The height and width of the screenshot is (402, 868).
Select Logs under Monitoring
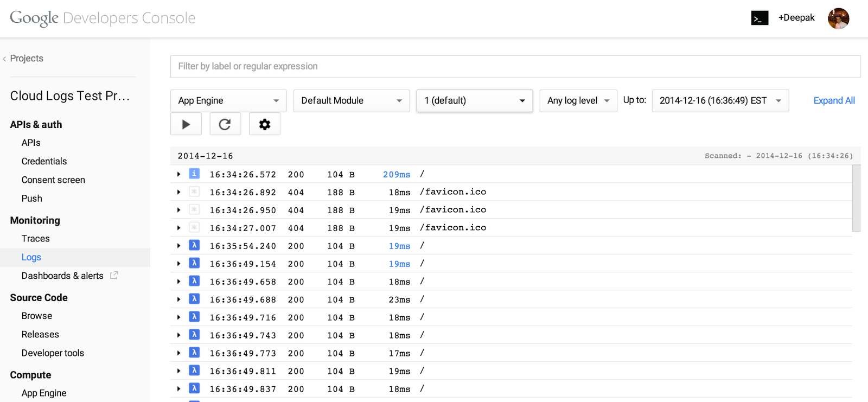pos(31,257)
